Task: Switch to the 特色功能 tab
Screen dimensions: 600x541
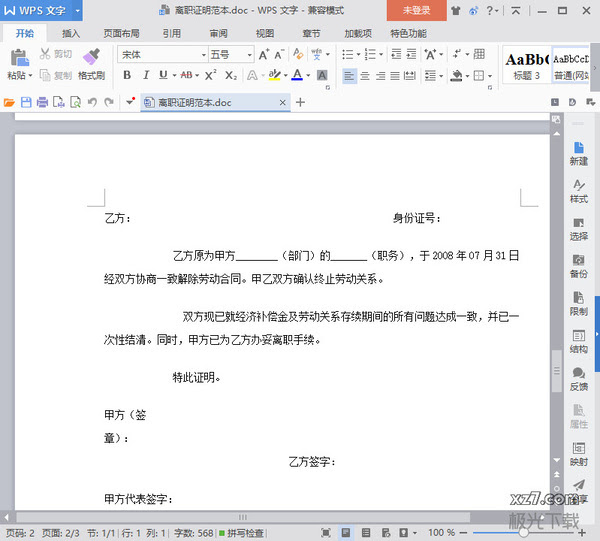Action: pyautogui.click(x=408, y=34)
